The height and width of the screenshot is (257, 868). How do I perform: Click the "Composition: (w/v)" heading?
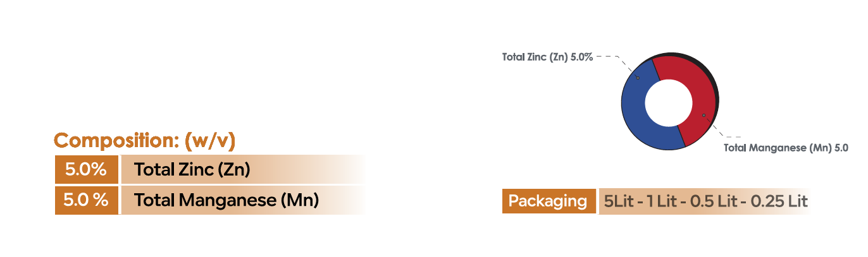click(144, 141)
